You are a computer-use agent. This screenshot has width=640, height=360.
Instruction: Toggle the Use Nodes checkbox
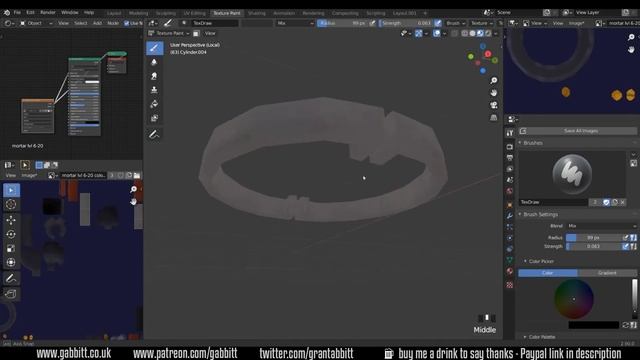127,23
